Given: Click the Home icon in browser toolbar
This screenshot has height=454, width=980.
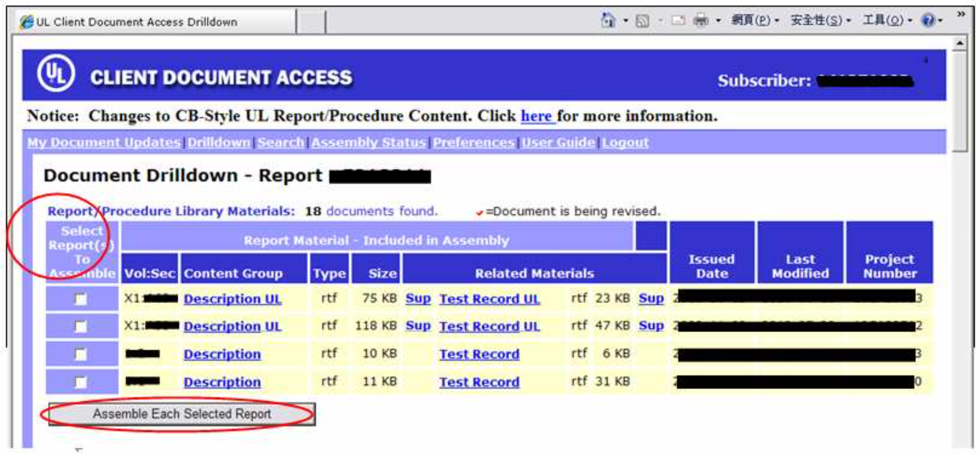Looking at the screenshot, I should click(x=608, y=21).
